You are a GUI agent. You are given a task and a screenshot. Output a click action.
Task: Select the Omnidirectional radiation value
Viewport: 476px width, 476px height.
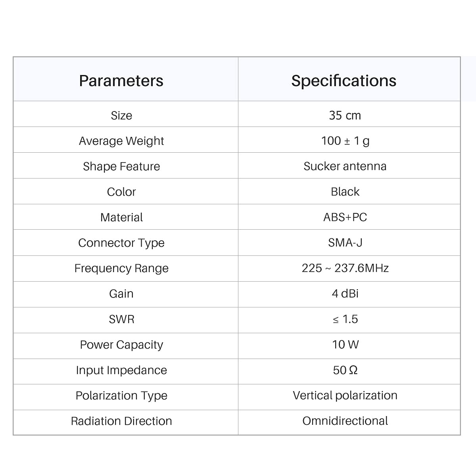tap(345, 421)
